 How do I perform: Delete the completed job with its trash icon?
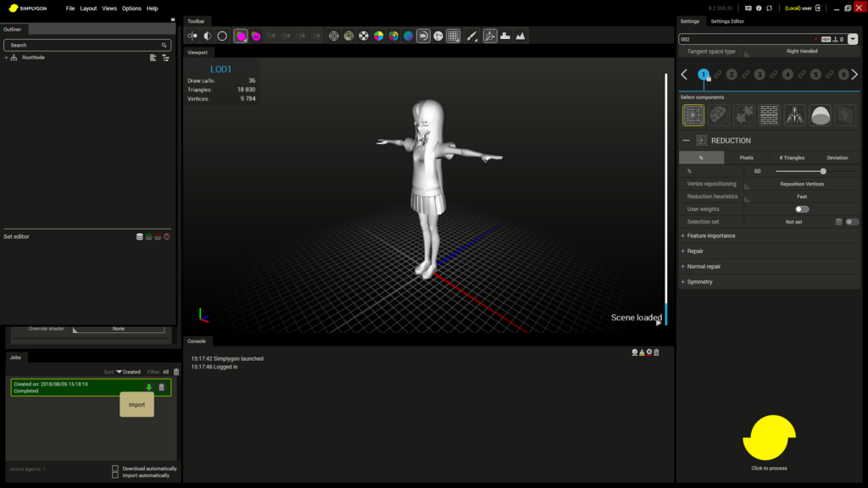tap(162, 387)
